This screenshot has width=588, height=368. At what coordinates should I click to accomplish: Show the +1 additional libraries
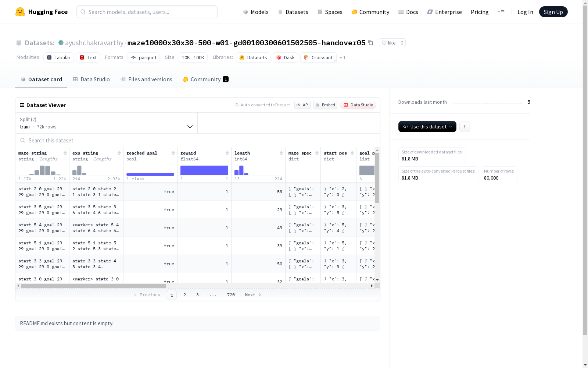click(x=343, y=58)
